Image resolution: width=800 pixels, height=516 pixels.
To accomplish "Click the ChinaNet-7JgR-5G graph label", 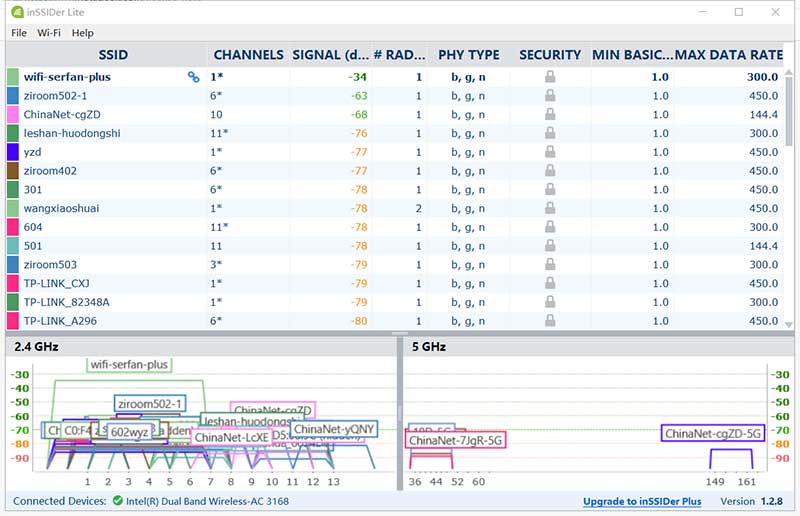I will 456,440.
